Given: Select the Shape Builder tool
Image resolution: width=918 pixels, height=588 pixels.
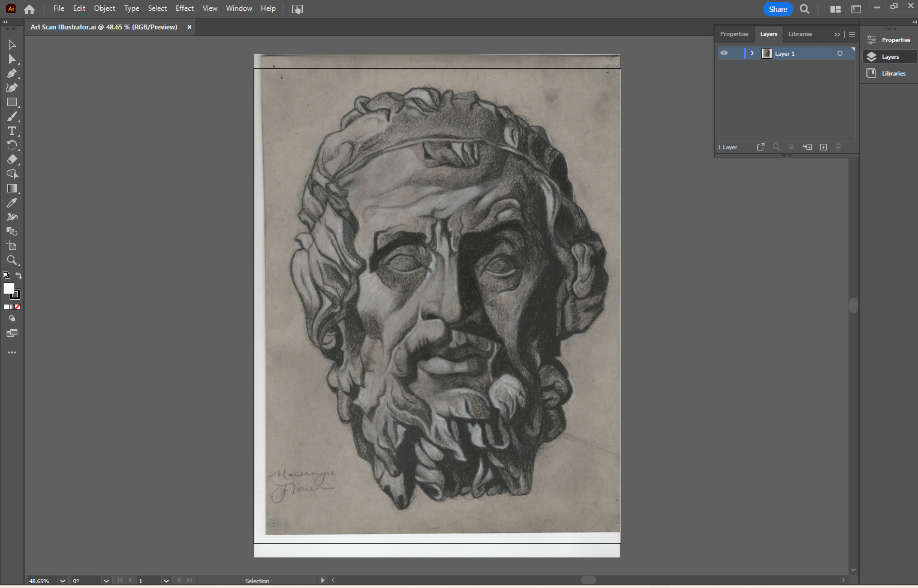Looking at the screenshot, I should 12,174.
